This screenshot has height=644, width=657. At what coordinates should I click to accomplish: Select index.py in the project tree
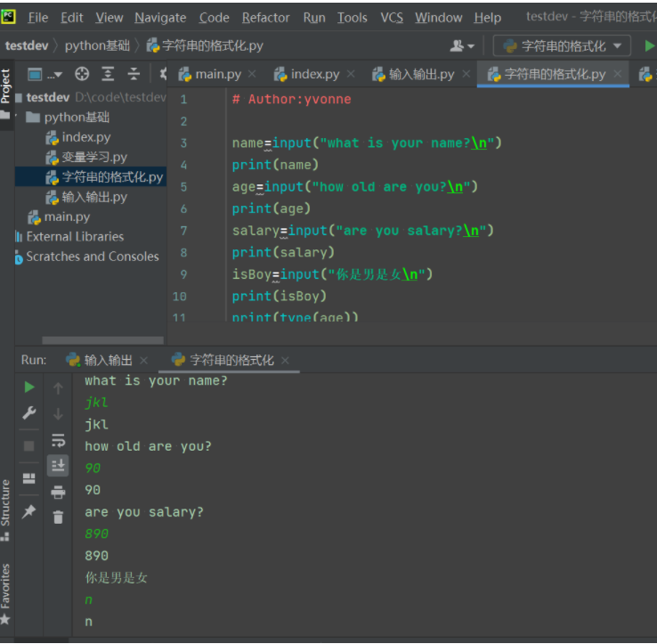click(x=86, y=137)
